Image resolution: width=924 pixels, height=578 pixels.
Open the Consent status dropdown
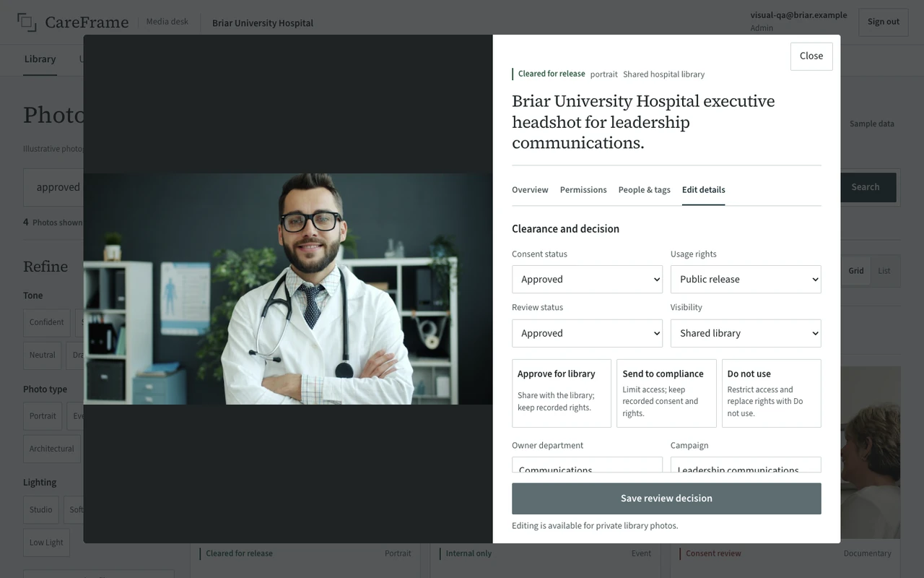pos(587,280)
